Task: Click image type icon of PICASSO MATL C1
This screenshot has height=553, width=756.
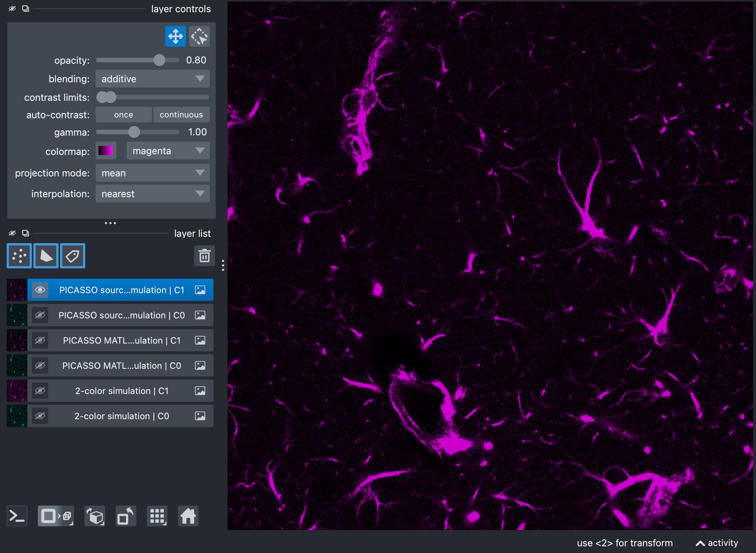Action: tap(200, 340)
